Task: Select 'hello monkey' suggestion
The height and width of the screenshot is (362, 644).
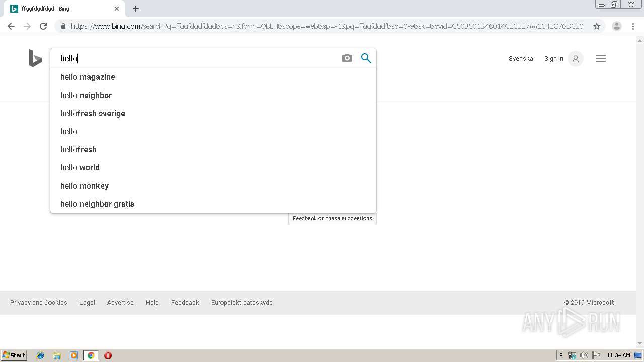Action: click(x=213, y=186)
